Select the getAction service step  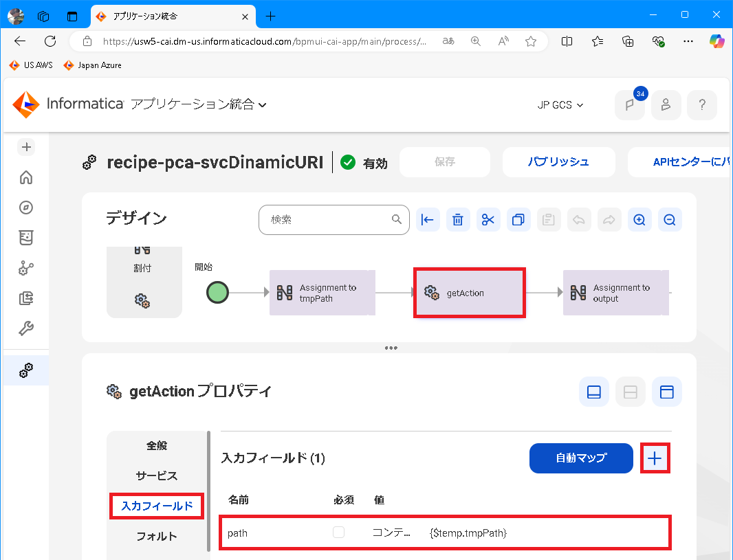point(470,293)
